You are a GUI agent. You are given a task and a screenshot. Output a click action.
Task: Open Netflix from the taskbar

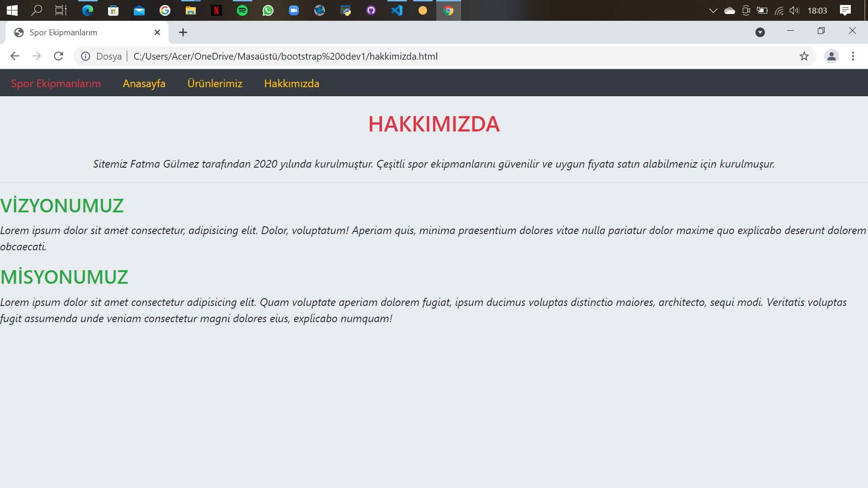coord(216,10)
